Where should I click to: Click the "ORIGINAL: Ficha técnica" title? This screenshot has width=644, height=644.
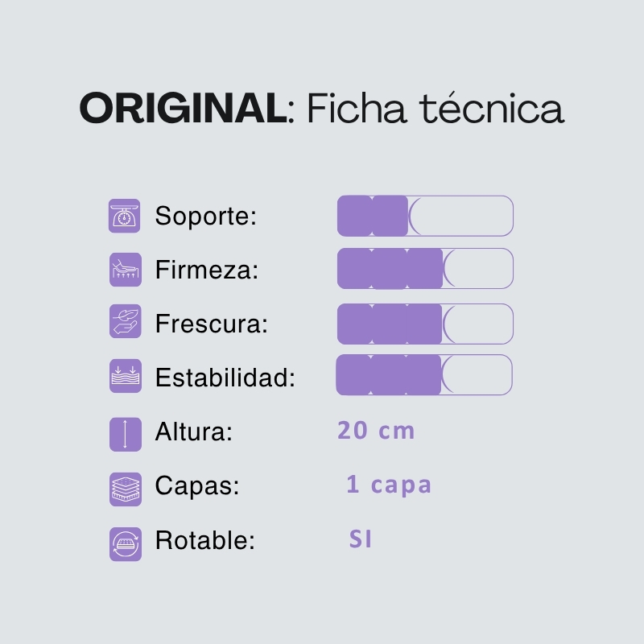click(322, 109)
